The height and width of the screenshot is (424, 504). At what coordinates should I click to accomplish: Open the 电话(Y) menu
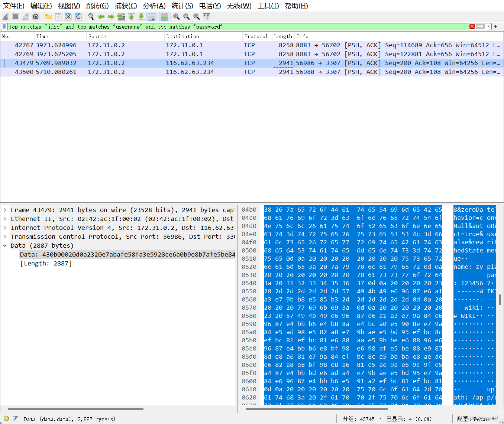pos(210,6)
